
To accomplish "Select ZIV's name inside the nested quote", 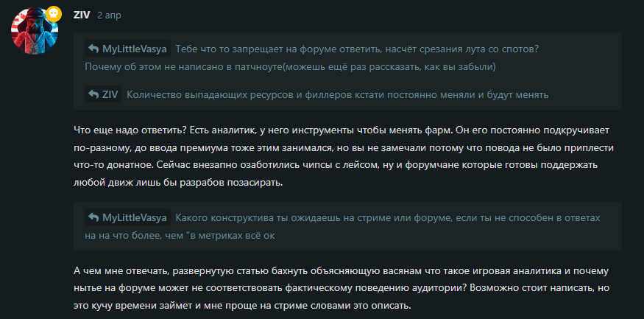I will 110,94.
